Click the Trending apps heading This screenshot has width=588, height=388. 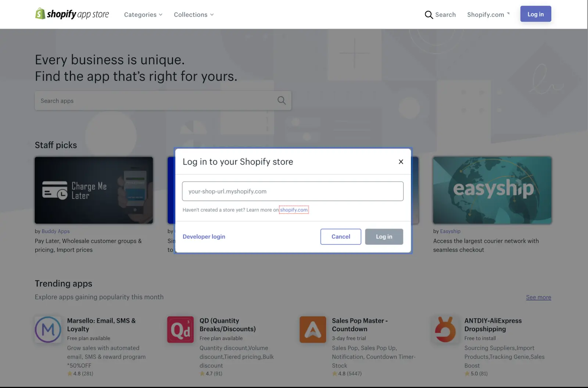[x=64, y=284]
